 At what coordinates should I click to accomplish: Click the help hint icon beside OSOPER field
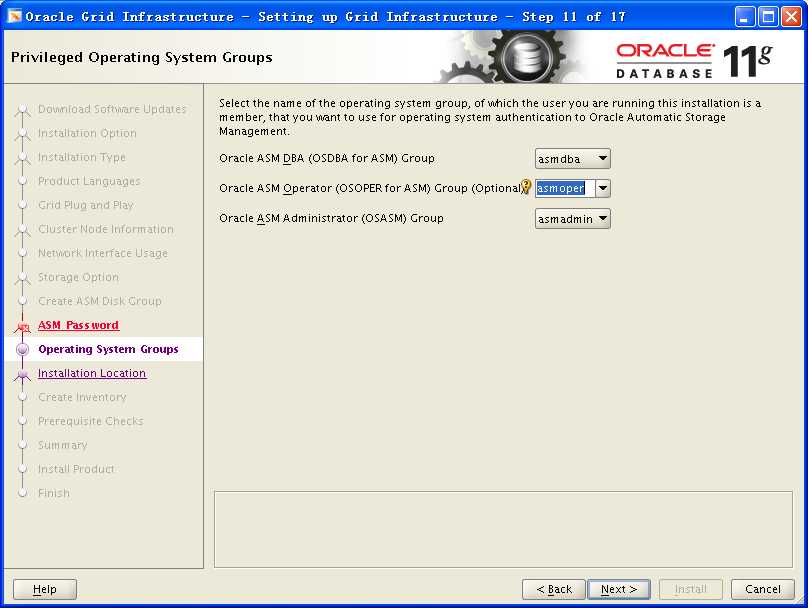click(x=526, y=186)
